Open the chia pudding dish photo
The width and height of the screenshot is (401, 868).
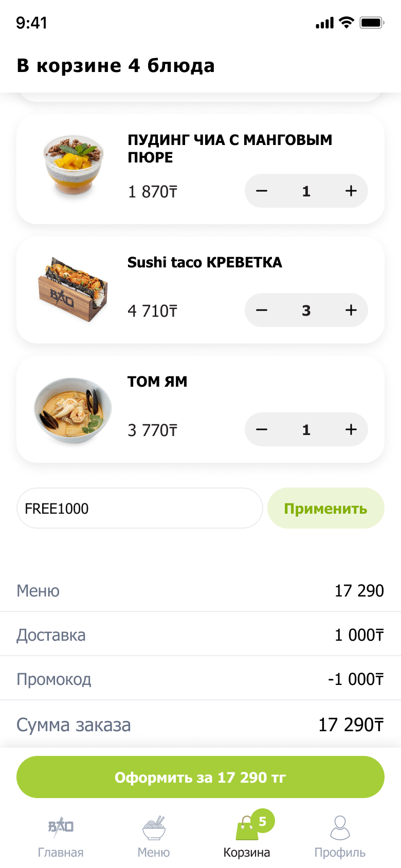(73, 166)
